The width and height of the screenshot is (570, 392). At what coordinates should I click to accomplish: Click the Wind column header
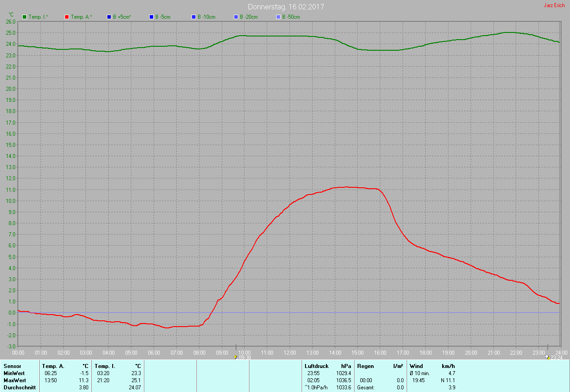(416, 366)
